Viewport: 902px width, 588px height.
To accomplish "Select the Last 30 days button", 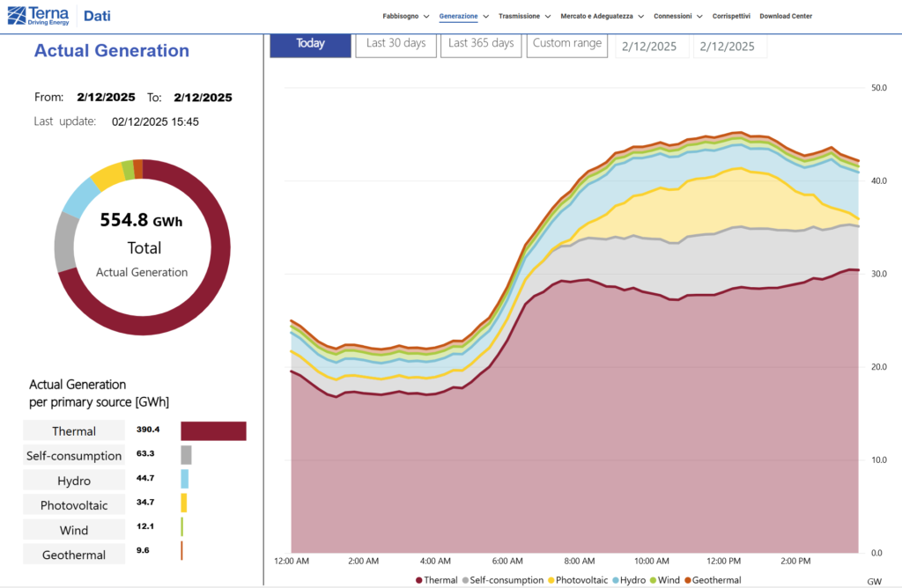I will point(396,45).
